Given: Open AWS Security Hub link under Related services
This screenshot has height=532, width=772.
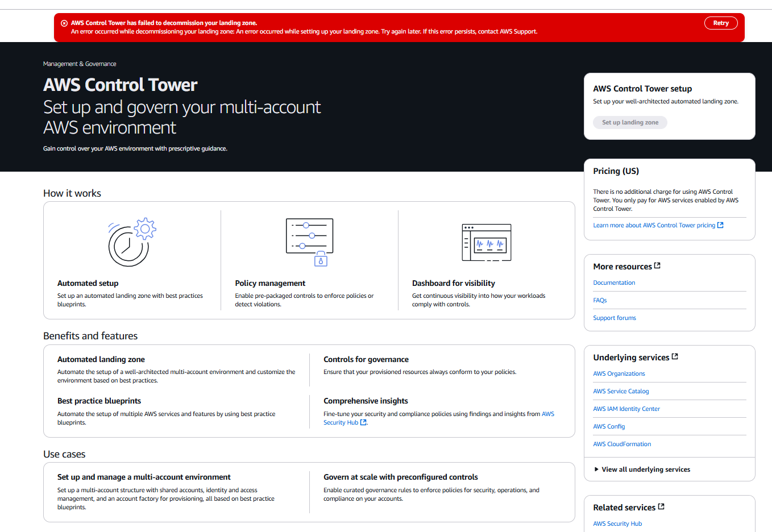Looking at the screenshot, I should pos(617,523).
